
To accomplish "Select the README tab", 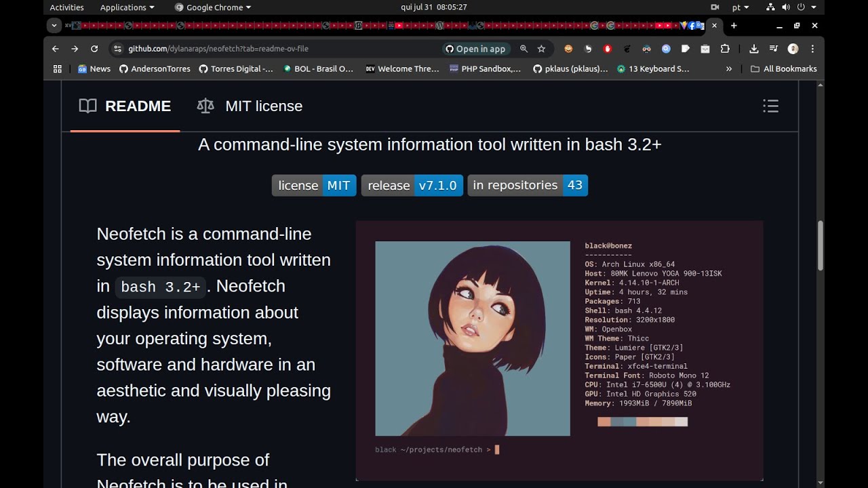I will [x=125, y=106].
